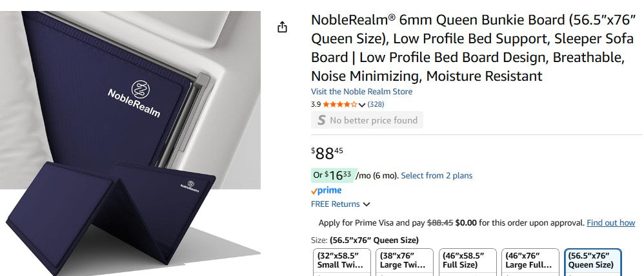Image resolution: width=644 pixels, height=276 pixels.
Task: Click the Find out how link
Action: [610, 222]
